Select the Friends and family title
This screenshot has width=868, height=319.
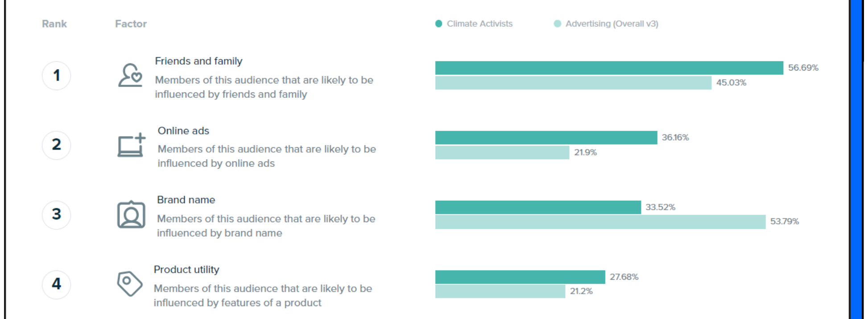198,61
